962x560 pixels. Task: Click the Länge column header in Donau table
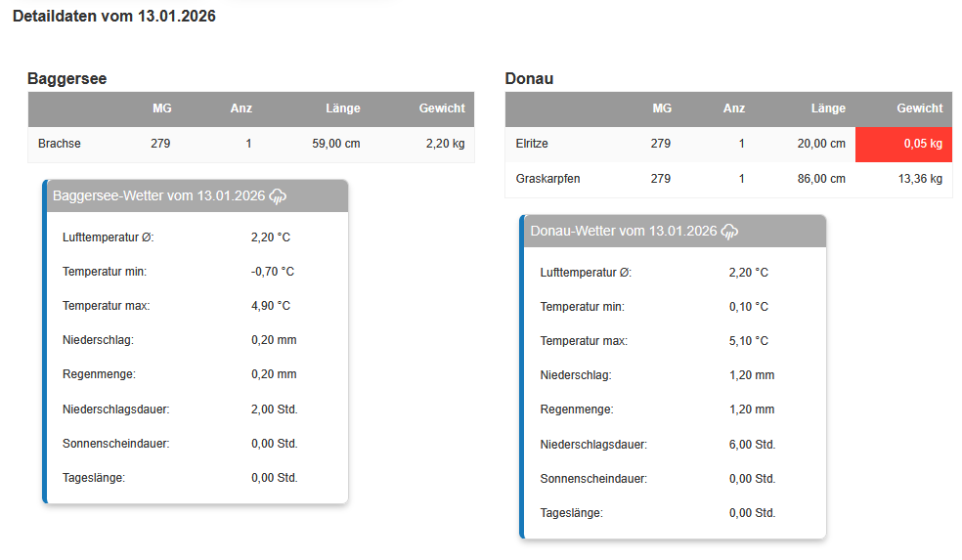coord(828,108)
